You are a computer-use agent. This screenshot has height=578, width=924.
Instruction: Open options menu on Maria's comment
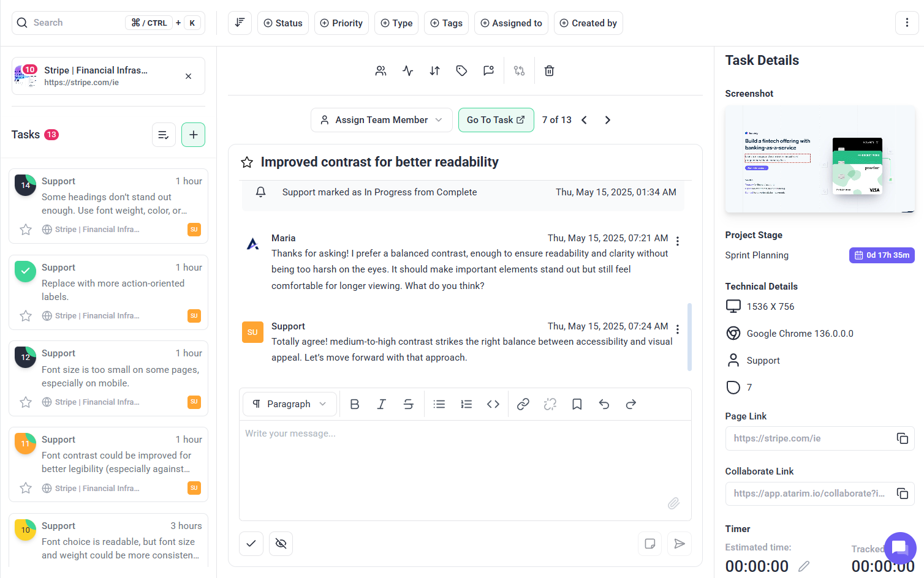coord(678,241)
